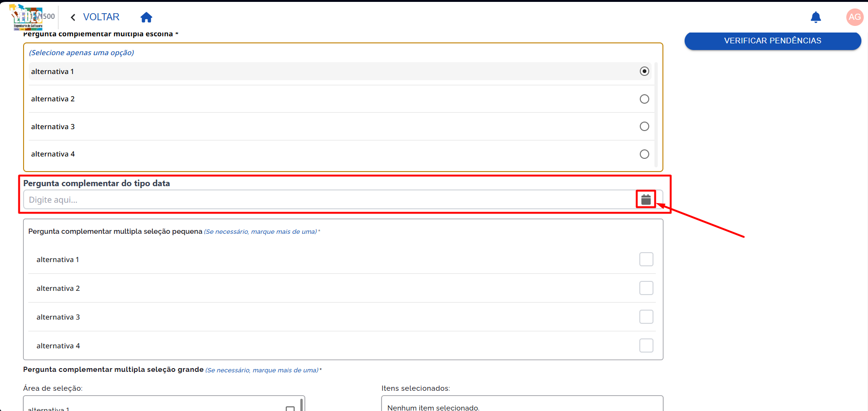Screen dimensions: 868x411
Task: Open the notifications bell
Action: click(x=816, y=17)
